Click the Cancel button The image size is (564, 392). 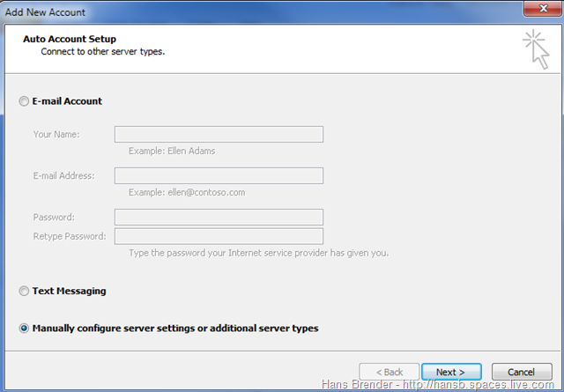522,372
